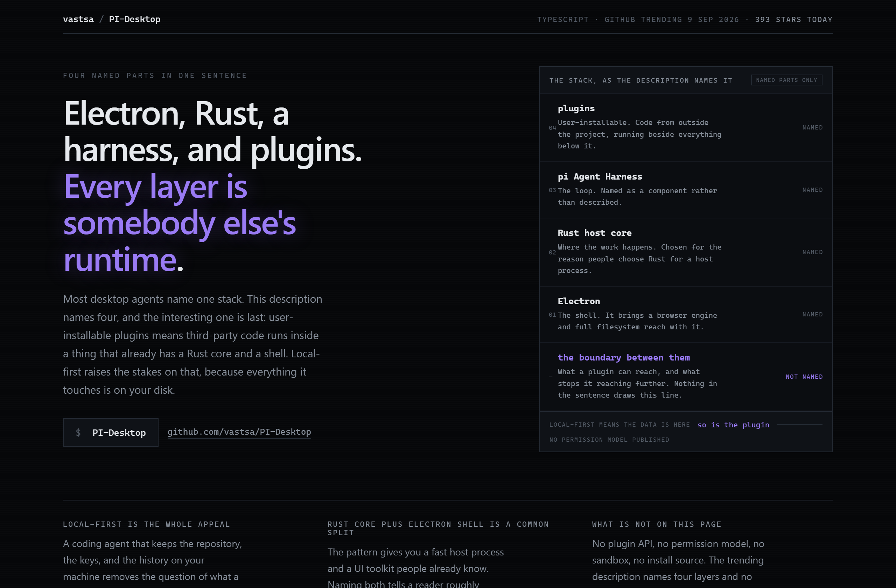Click 'LOCAL-FIRST MEANS THE DATA IS HERE' text
Viewport: 896px width, 588px height.
pyautogui.click(x=619, y=425)
